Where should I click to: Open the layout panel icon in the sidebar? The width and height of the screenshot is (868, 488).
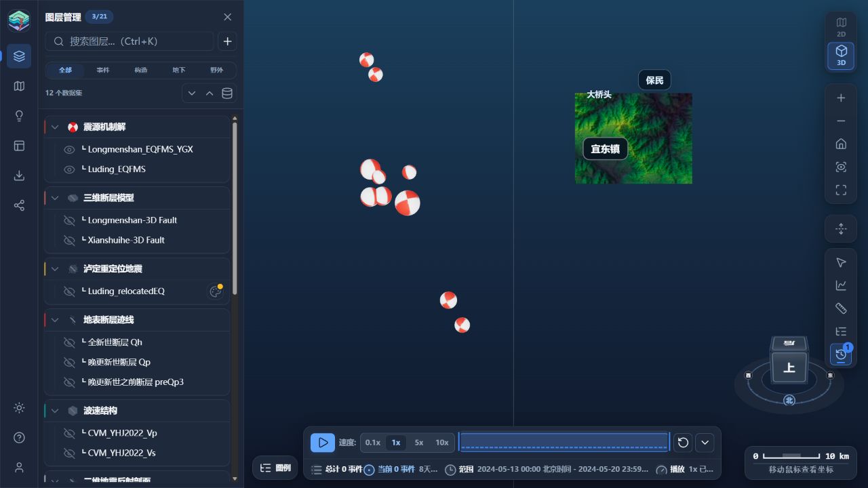[x=19, y=146]
